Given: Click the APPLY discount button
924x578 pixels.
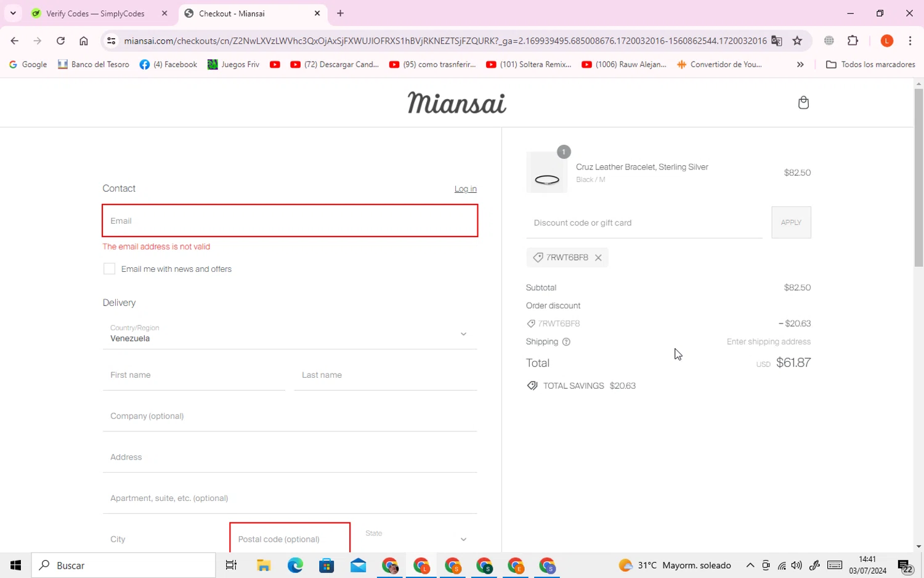Looking at the screenshot, I should pyautogui.click(x=791, y=222).
